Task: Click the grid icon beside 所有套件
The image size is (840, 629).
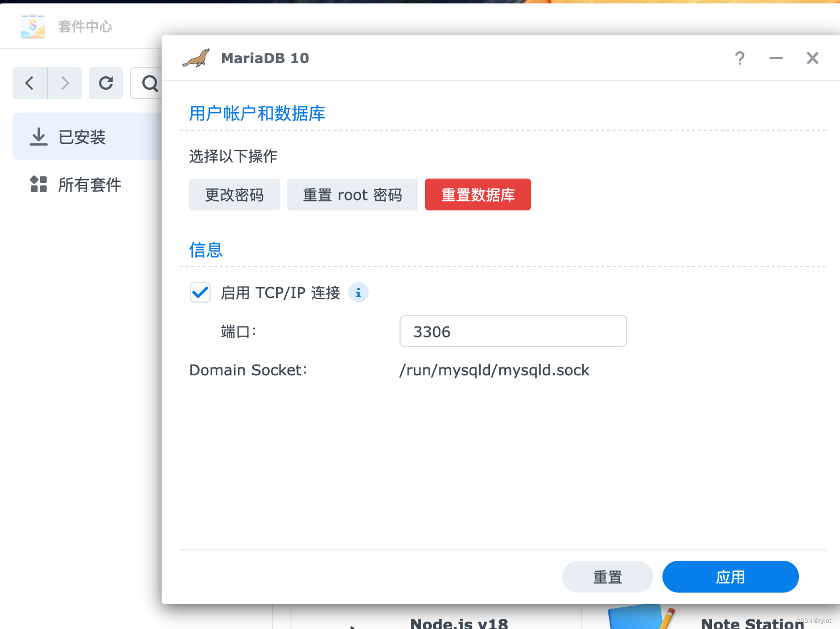Action: [x=38, y=184]
